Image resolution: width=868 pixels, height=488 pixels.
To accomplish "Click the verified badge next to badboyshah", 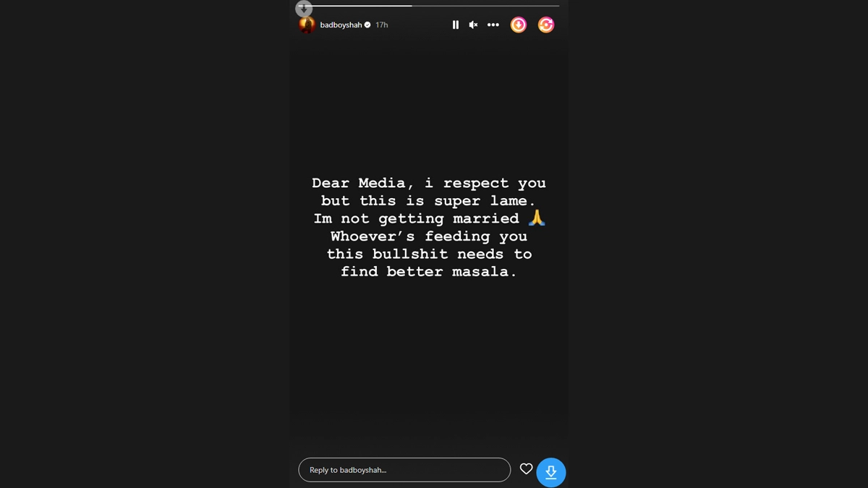I will [367, 25].
